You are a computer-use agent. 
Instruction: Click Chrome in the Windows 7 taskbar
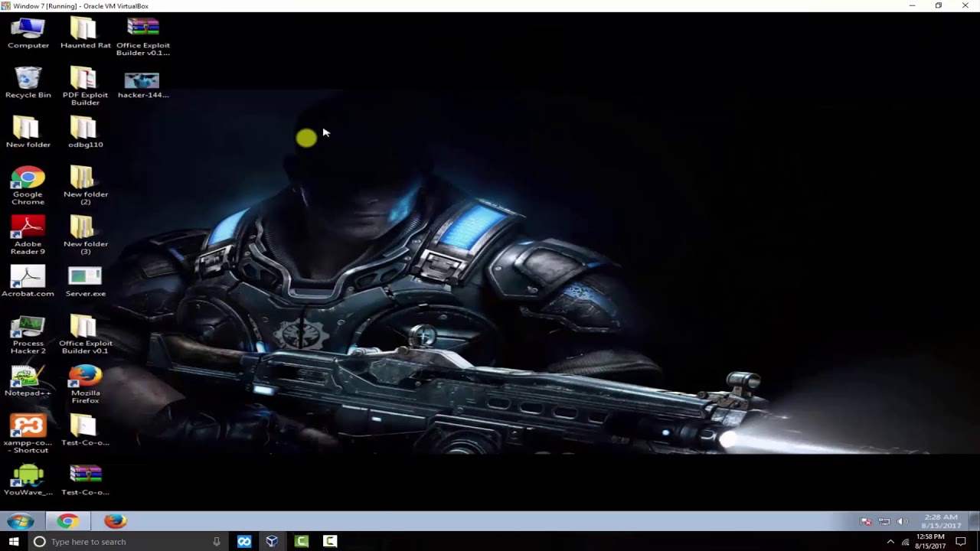[x=67, y=521]
